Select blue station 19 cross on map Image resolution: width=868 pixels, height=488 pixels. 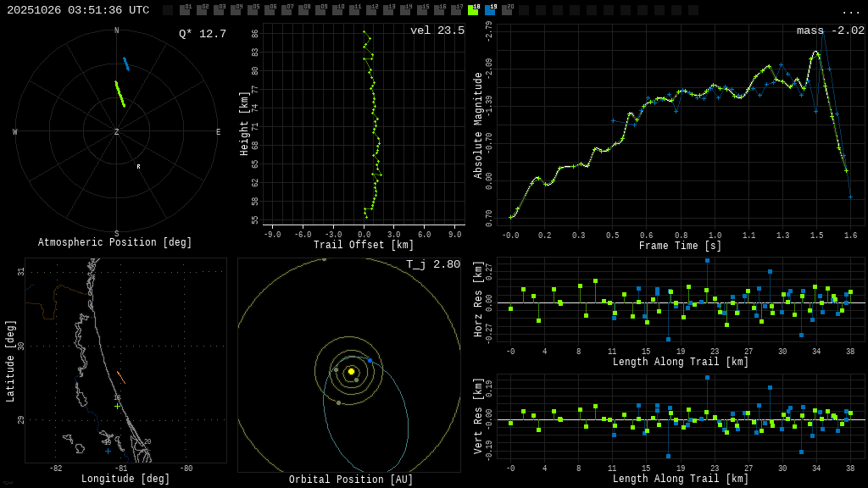108,451
